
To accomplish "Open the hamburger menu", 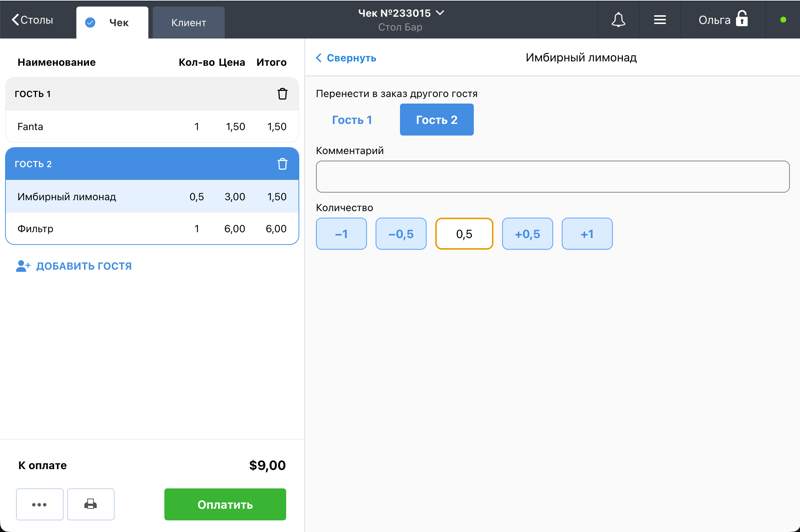I will click(660, 20).
